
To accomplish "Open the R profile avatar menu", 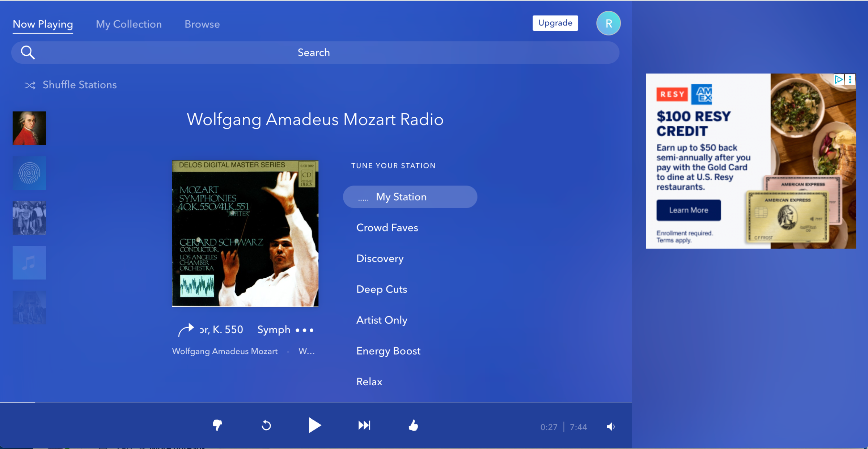I will [x=608, y=23].
